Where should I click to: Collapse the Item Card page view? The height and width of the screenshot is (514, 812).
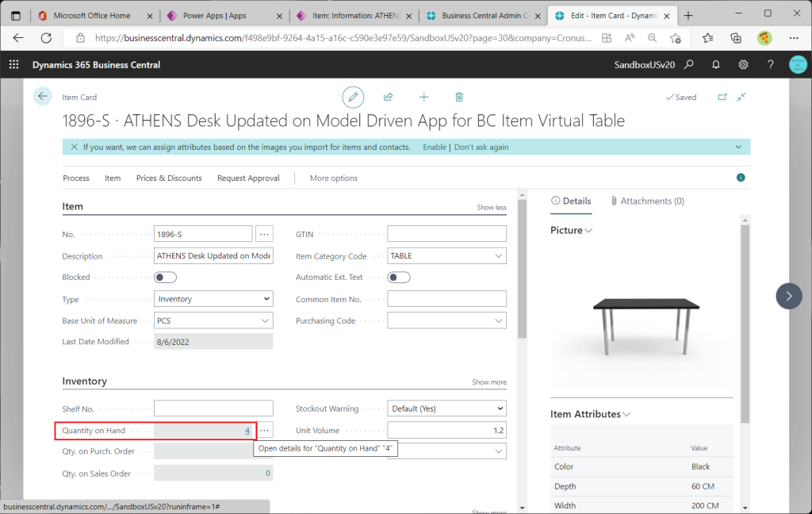pos(741,97)
